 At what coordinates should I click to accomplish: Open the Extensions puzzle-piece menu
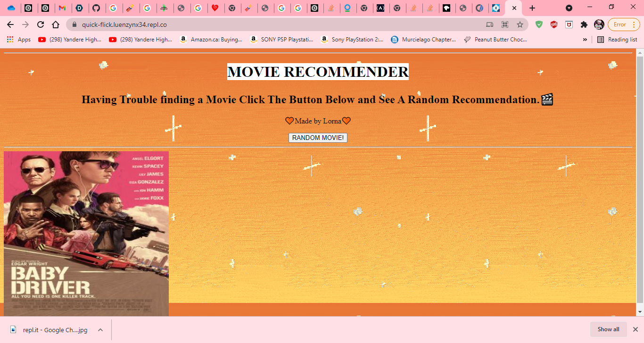pos(584,24)
